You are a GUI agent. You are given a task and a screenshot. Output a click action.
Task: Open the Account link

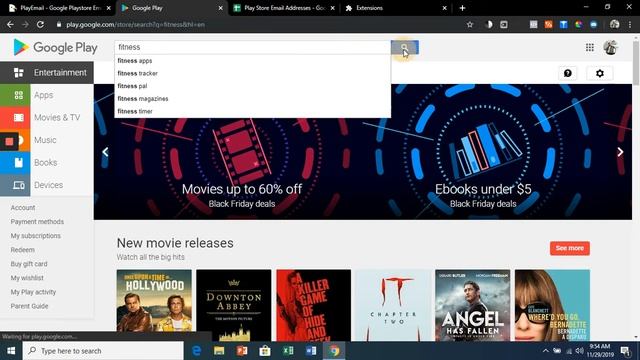coord(23,208)
